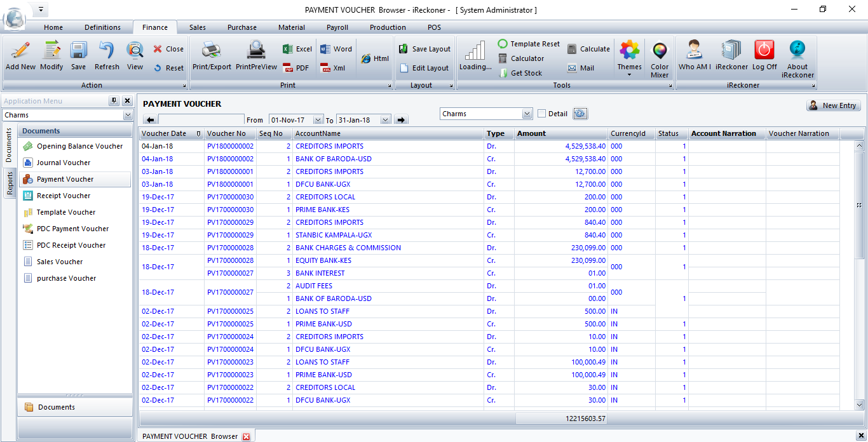Click the Add New pencil icon
This screenshot has height=442, width=868.
pyautogui.click(x=20, y=51)
